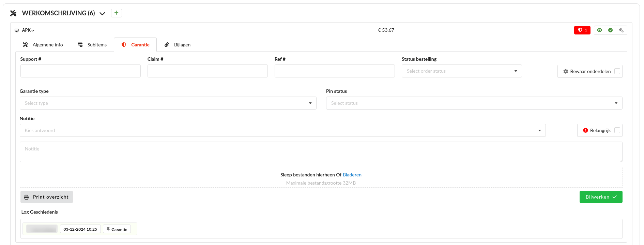Viewport: 644px width, 245px height.
Task: Open the Status bestelling dropdown
Action: click(461, 71)
